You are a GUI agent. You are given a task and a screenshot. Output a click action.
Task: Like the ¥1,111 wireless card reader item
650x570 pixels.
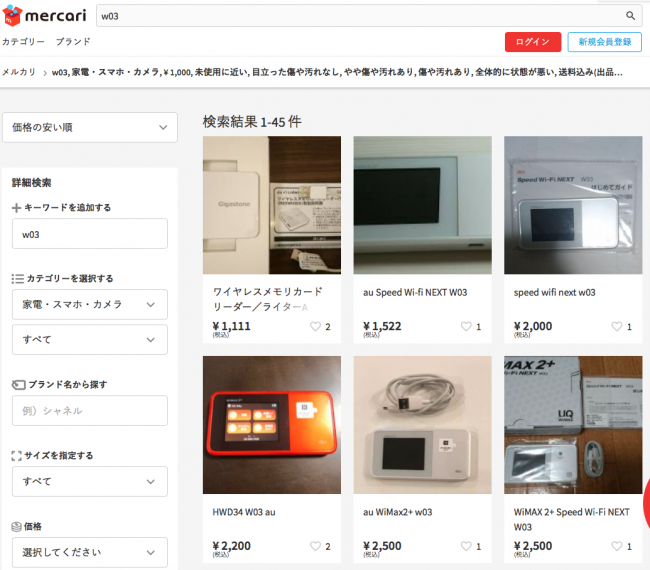[316, 326]
